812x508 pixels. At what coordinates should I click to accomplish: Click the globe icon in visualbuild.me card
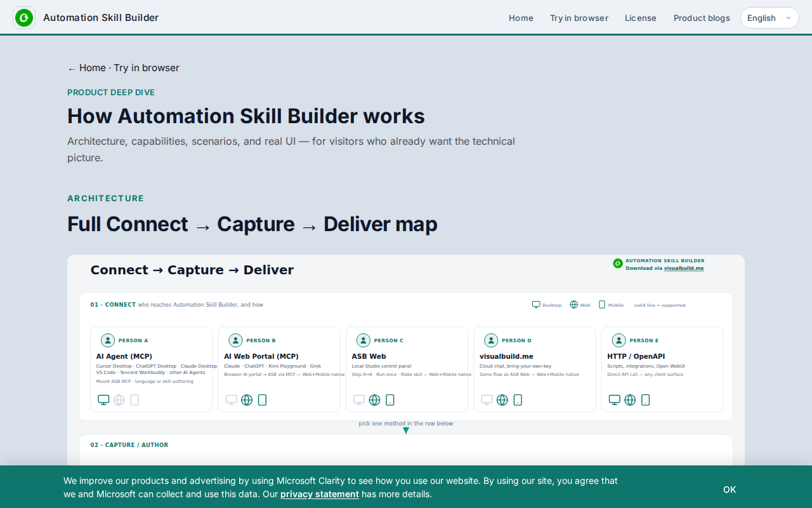(502, 400)
